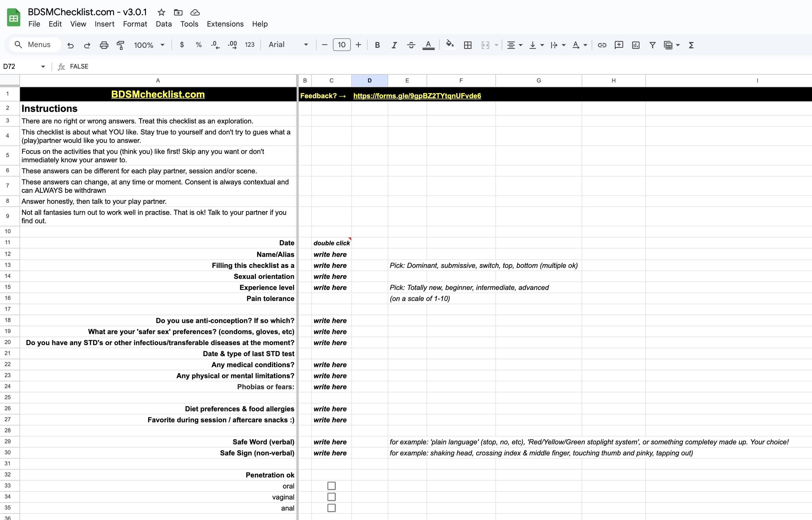Open the Format menu

tap(135, 24)
